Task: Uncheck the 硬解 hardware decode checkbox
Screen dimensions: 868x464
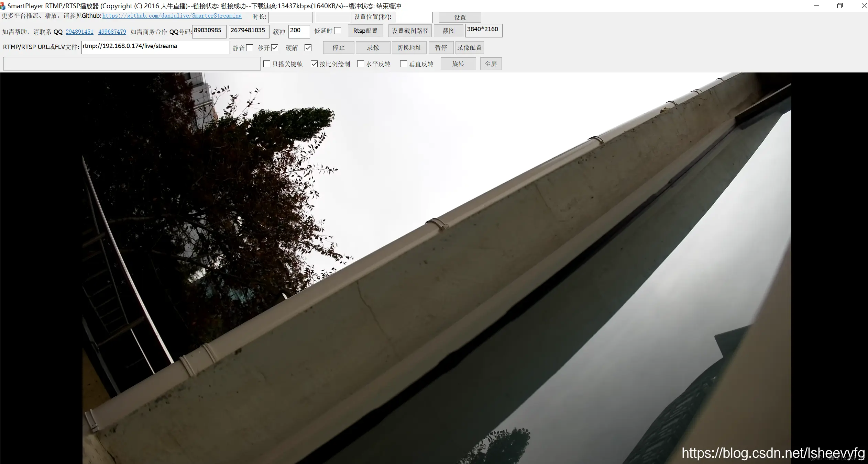Action: 308,48
